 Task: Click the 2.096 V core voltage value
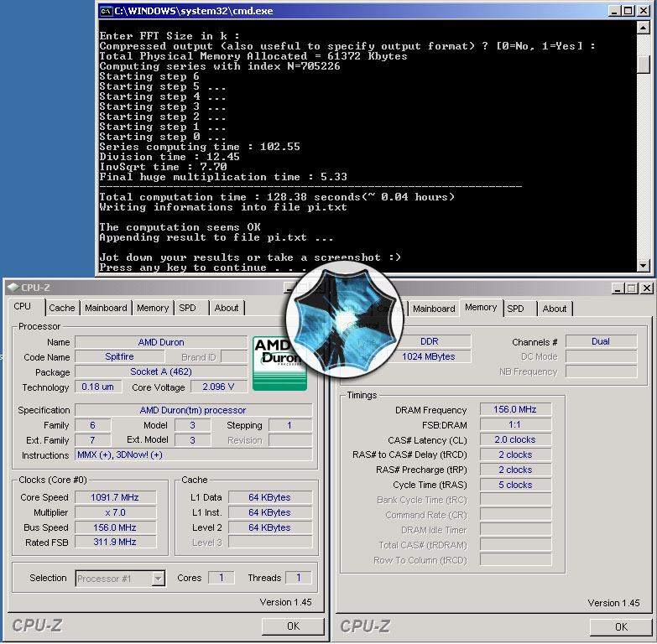[x=219, y=387]
